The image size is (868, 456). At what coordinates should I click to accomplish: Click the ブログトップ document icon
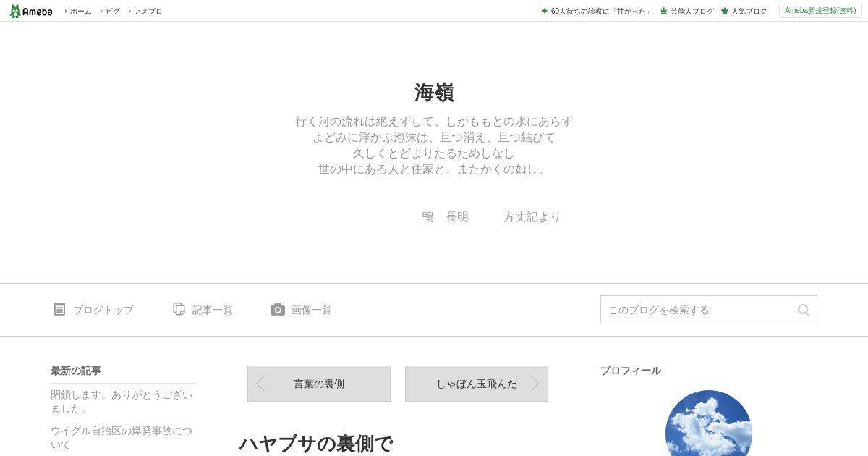click(x=59, y=309)
